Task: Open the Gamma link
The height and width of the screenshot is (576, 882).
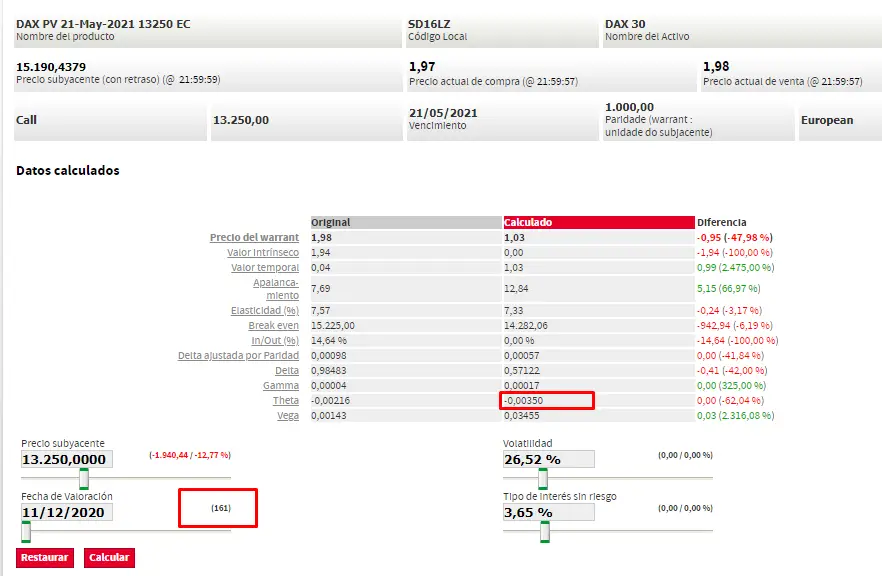Action: (x=281, y=385)
